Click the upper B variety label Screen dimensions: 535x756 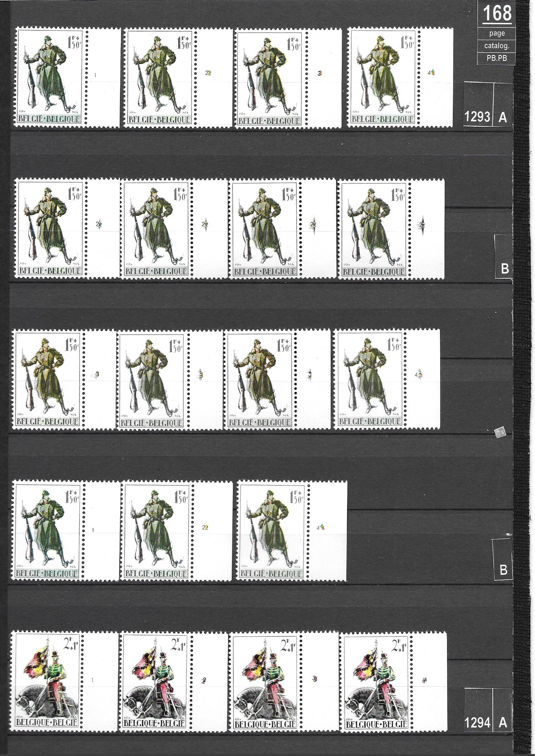[x=504, y=269]
